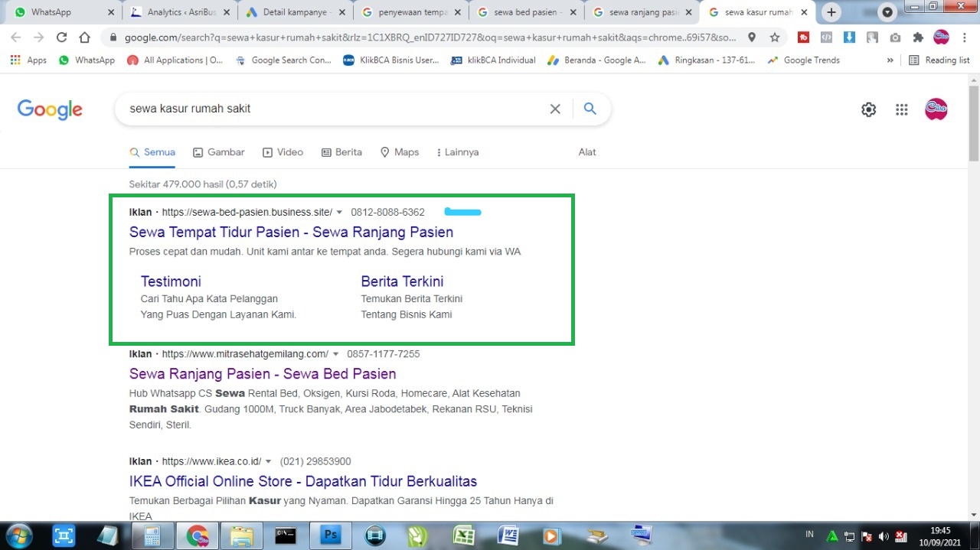This screenshot has height=550, width=980.
Task: Open the taskbar clock showing 19:45
Action: coord(940,535)
